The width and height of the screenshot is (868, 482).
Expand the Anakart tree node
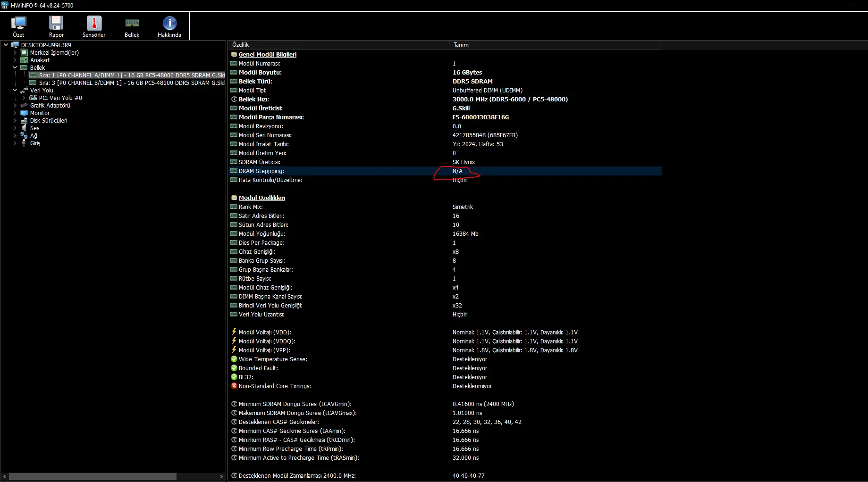point(15,60)
